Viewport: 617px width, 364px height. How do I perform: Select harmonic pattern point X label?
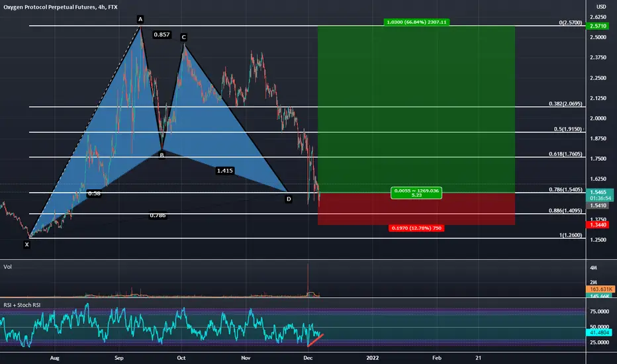(x=26, y=244)
